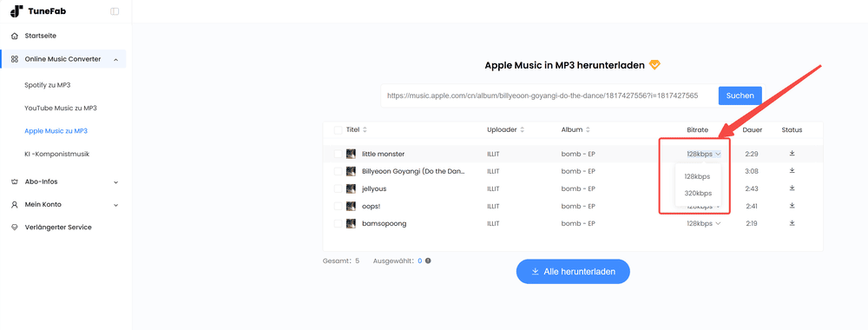Click the Dauer column header
Screen dimensions: 868x330
[x=753, y=129]
